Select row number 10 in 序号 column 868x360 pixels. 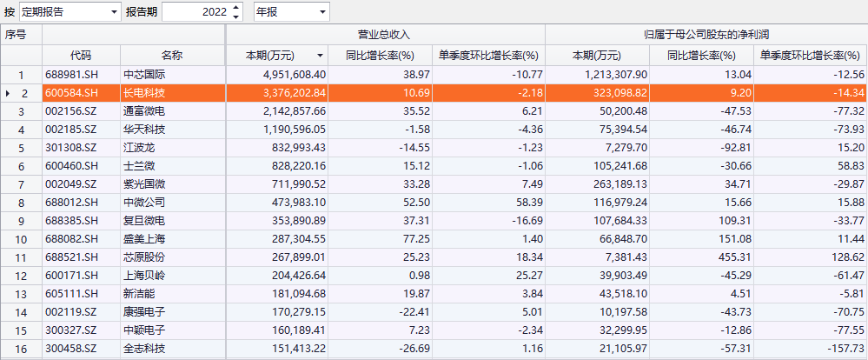coord(22,239)
